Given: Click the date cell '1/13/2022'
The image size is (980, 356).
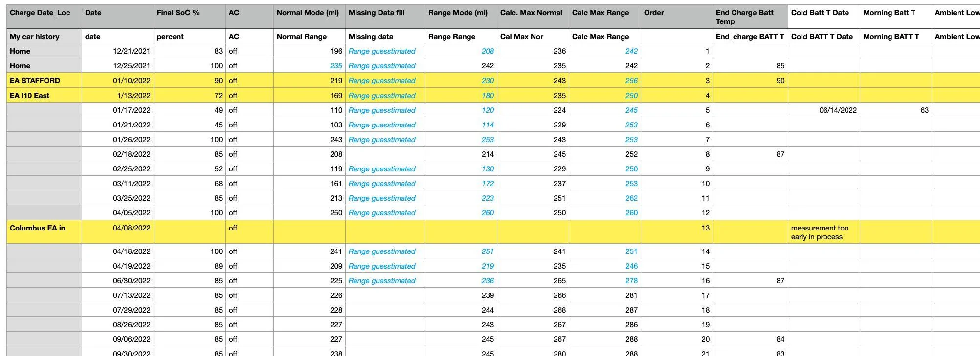Looking at the screenshot, I should point(117,95).
